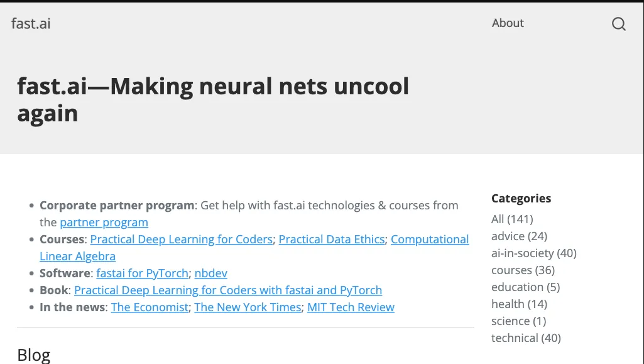This screenshot has width=644, height=364.
Task: Go to fast.ai home logo text
Action: [x=31, y=24]
